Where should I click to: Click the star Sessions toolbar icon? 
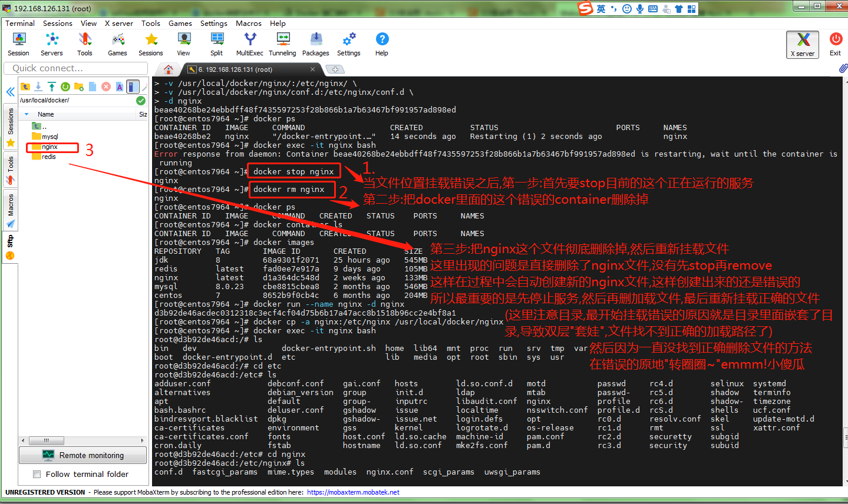tap(151, 44)
